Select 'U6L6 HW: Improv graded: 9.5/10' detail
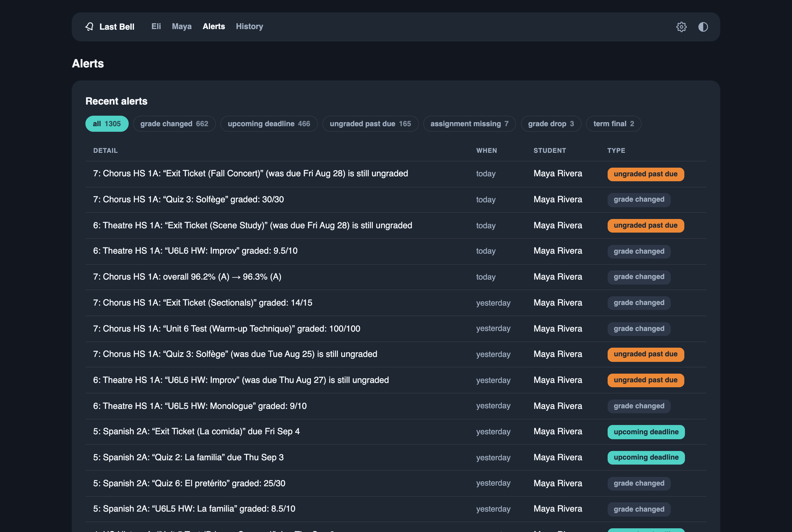Screen dimensions: 792x532 (x=196, y=251)
